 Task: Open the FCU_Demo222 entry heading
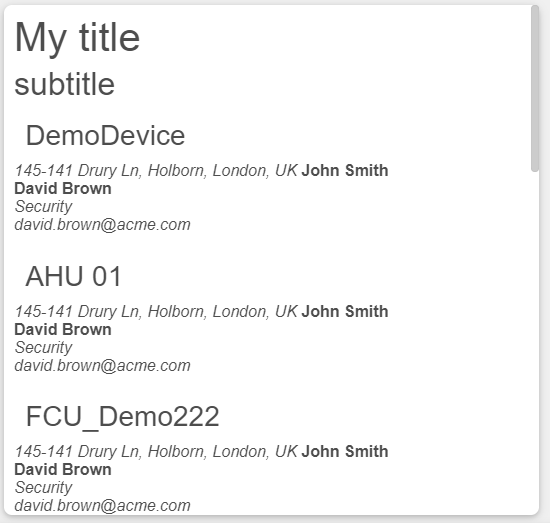pos(122,417)
